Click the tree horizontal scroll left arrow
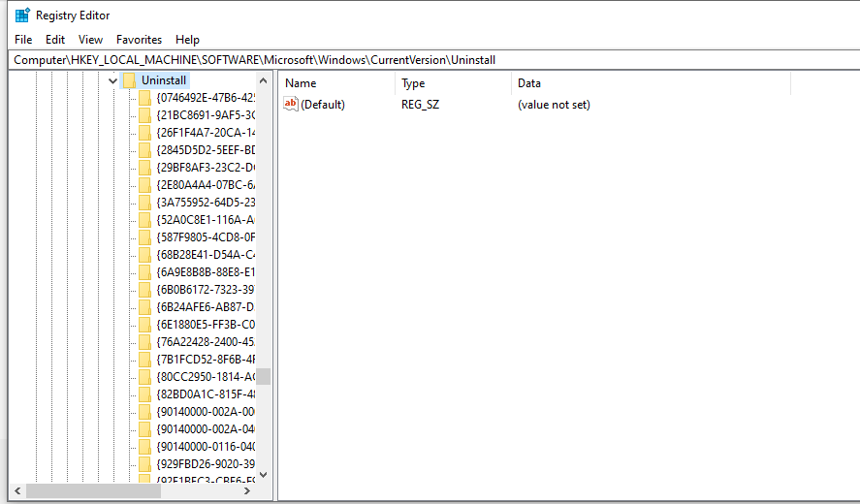The height and width of the screenshot is (504, 860). coord(17,490)
